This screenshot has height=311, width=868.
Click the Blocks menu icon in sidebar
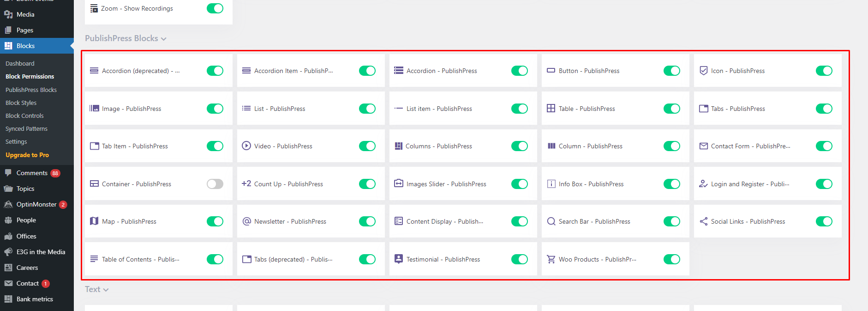[8, 46]
